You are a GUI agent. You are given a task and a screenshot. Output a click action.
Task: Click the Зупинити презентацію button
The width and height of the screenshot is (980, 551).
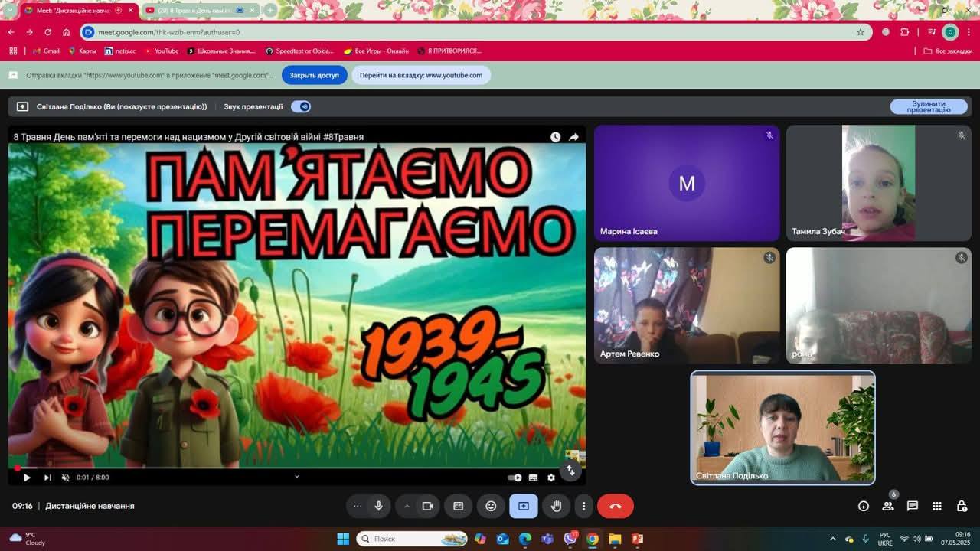point(928,107)
